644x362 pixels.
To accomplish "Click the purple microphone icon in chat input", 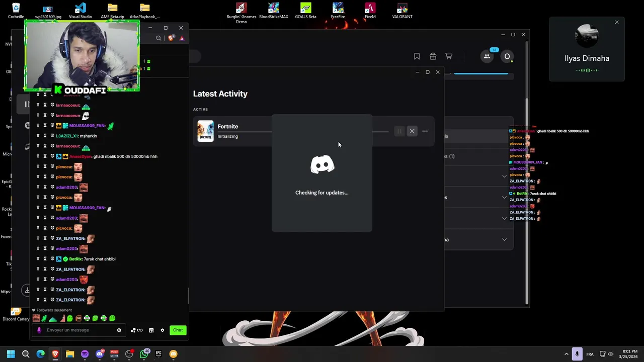I will (39, 330).
